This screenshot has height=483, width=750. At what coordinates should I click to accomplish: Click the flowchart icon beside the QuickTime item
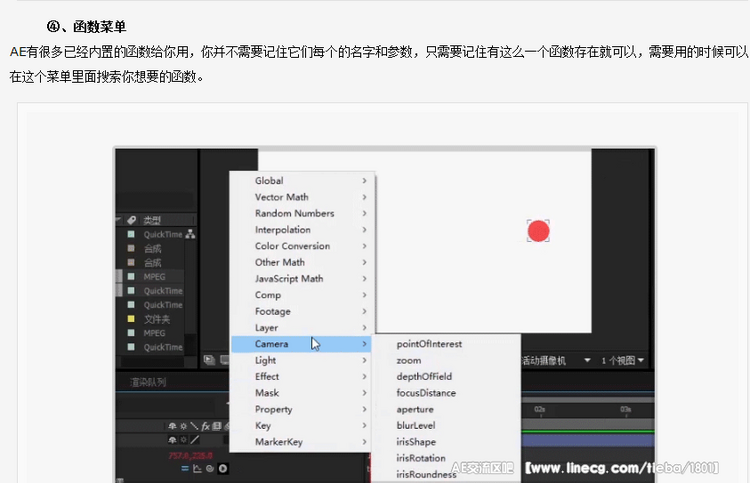pos(190,234)
